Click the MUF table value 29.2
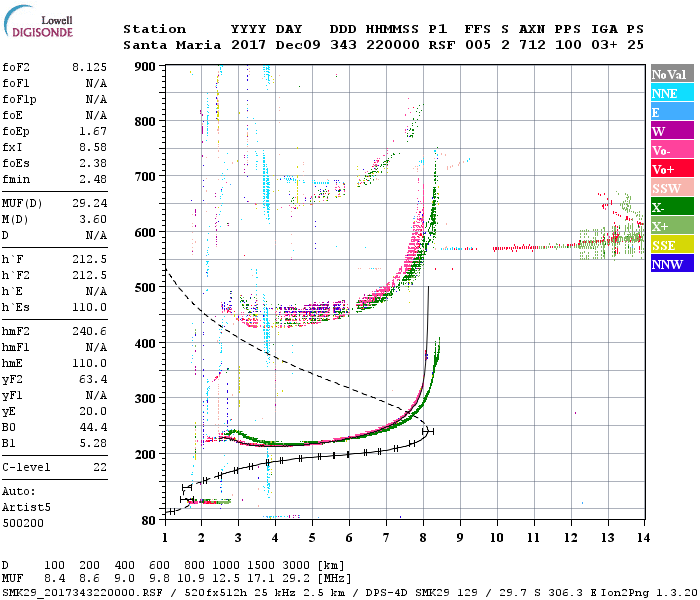The image size is (700, 600). coord(296,579)
